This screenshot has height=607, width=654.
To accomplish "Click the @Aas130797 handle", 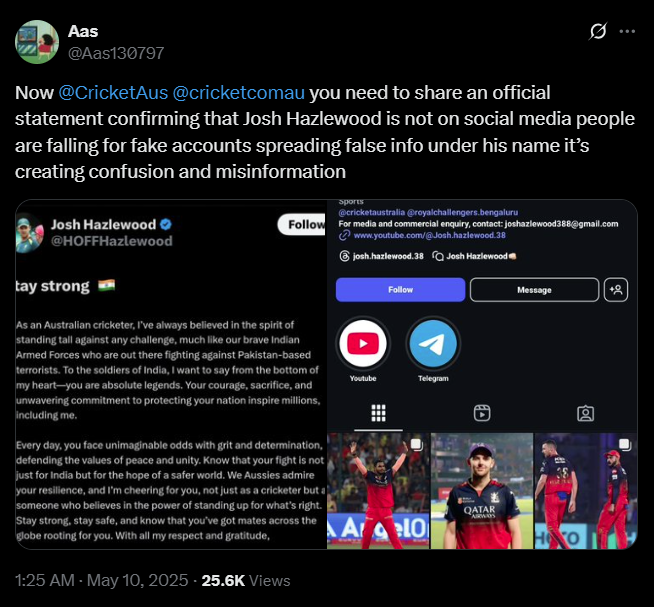I will 116,53.
